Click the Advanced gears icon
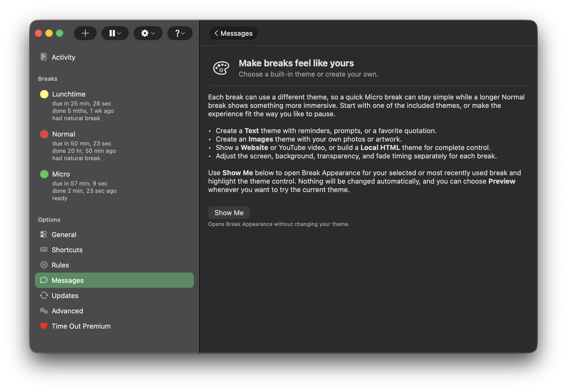 click(x=44, y=311)
